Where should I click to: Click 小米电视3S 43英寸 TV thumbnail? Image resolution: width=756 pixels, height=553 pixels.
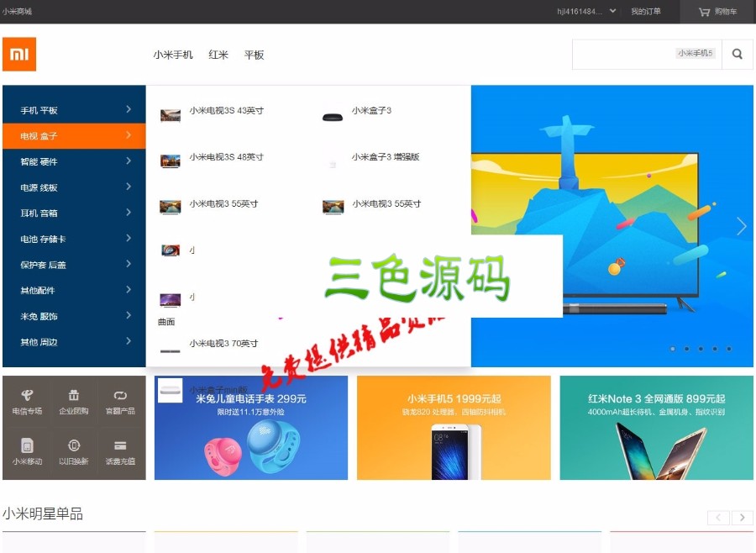coord(171,115)
